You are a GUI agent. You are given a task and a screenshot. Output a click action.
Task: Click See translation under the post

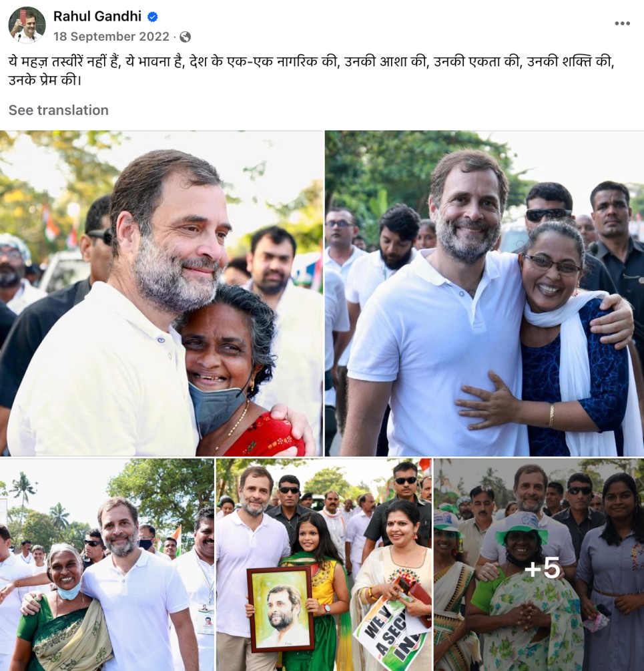(x=59, y=110)
